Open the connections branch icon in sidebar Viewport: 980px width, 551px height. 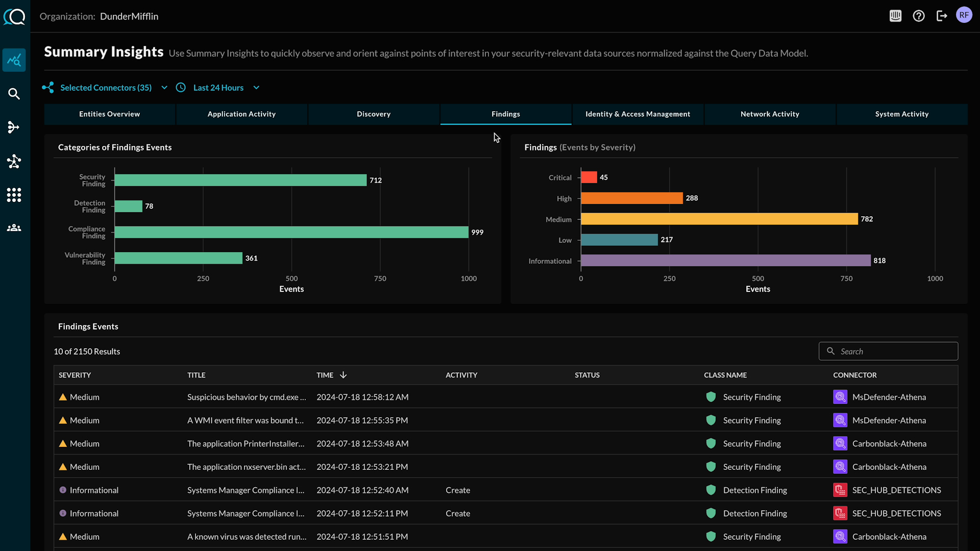[x=14, y=128]
